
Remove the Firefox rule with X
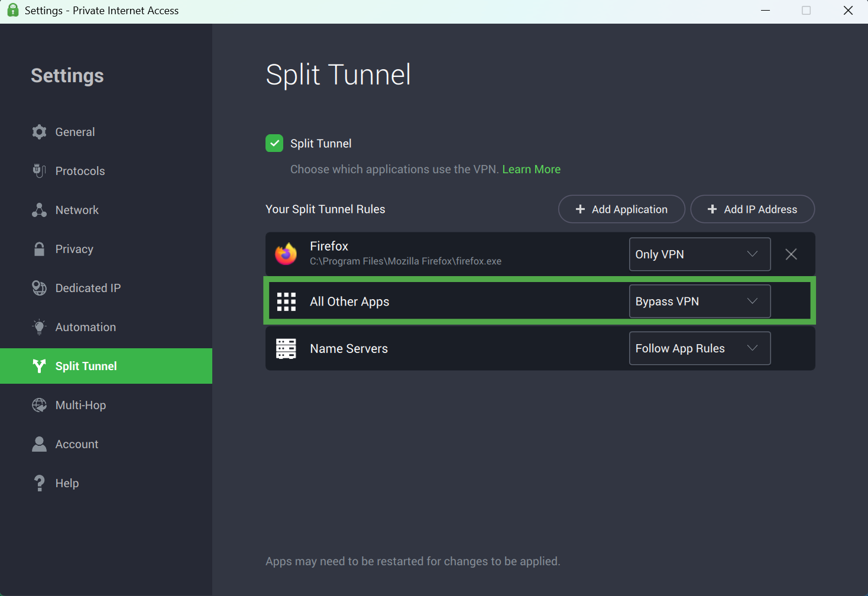click(791, 254)
